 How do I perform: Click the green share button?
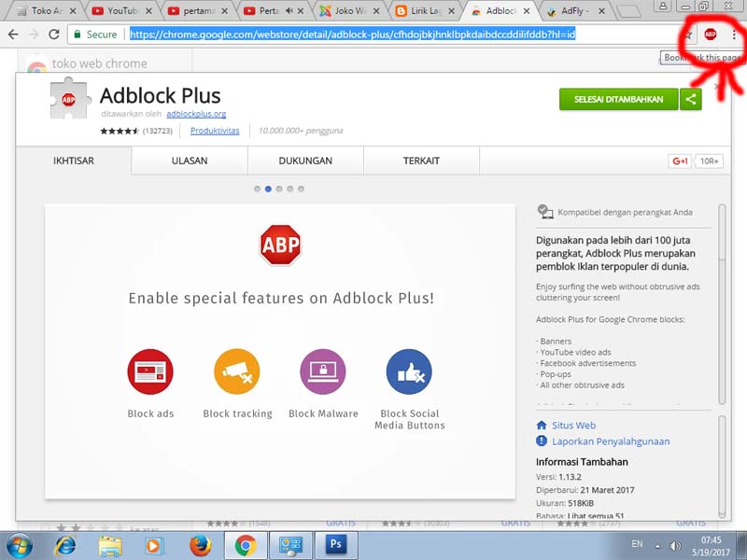coord(691,99)
